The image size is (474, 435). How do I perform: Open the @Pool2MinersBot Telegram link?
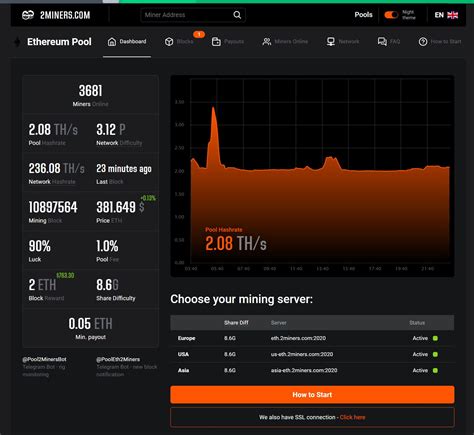44,359
